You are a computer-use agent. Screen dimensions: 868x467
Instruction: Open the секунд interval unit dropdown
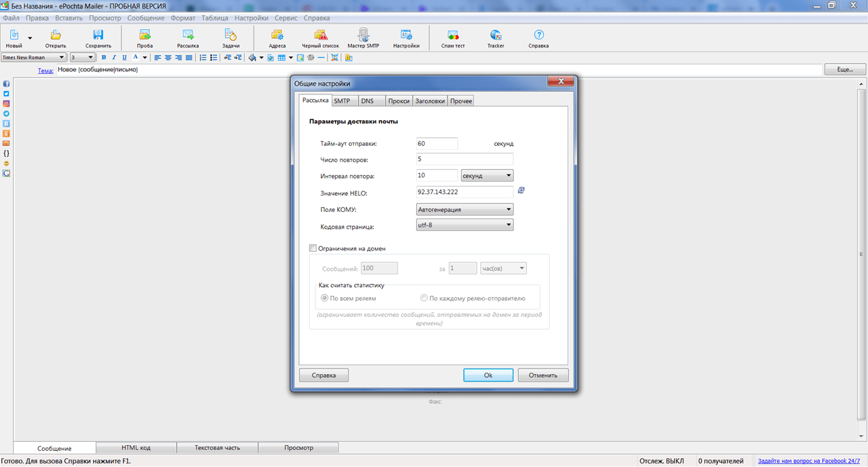coord(487,176)
